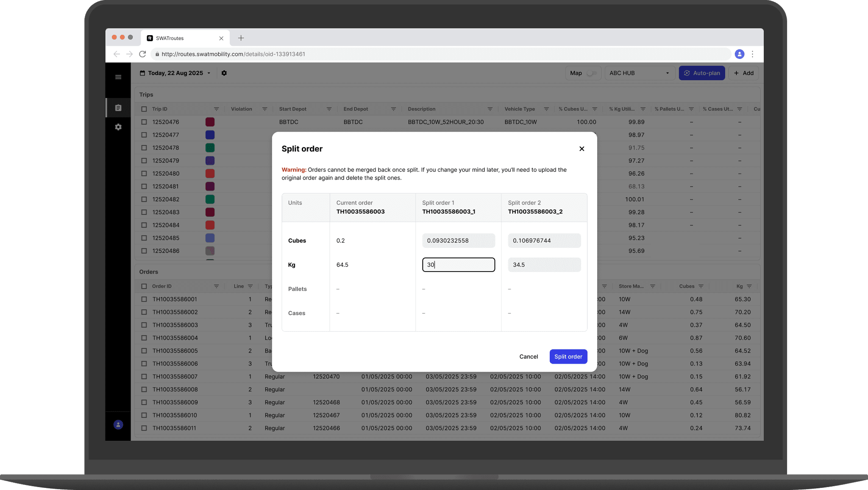Screen dimensions: 868x490
Task: Open the user avatar at the sidebar bottom
Action: pyautogui.click(x=118, y=425)
